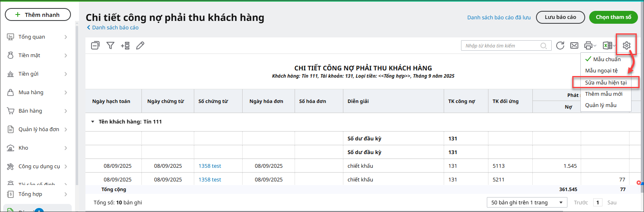644x212 pixels.
Task: Collapse the Tên khách hàng: Tín 111 group
Action: (93, 121)
